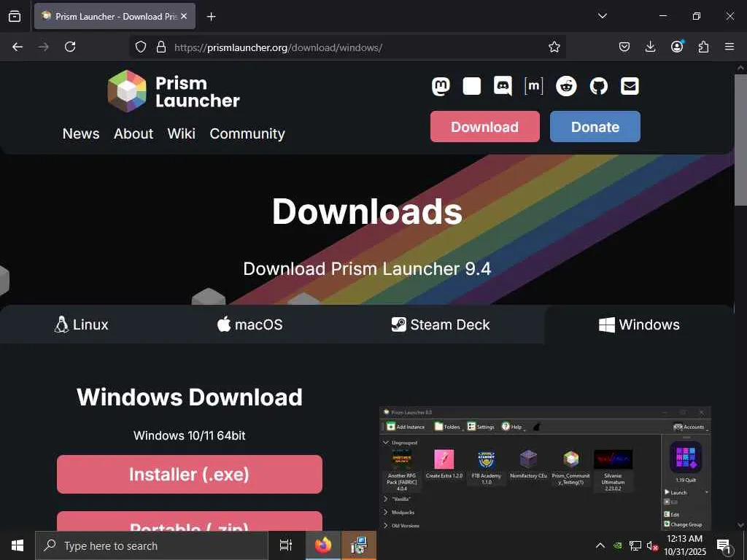The height and width of the screenshot is (560, 747).
Task: Expand the list all tabs chevron
Action: click(602, 16)
